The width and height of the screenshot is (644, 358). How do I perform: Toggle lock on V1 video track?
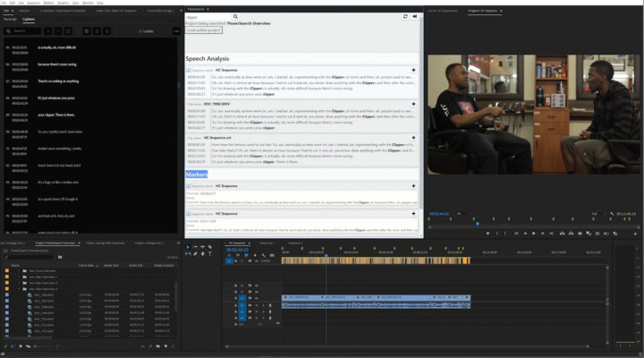pos(236,298)
